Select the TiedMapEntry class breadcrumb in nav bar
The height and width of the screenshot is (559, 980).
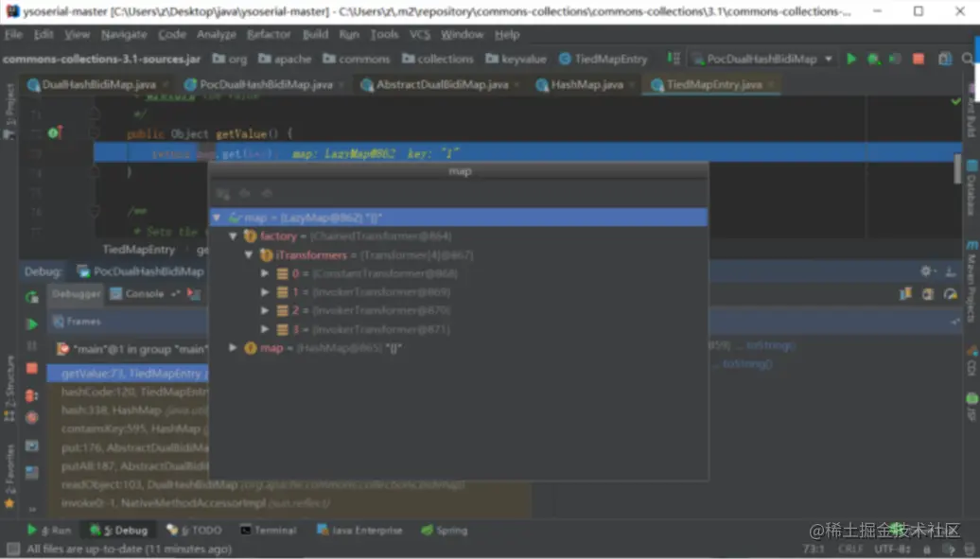[604, 59]
